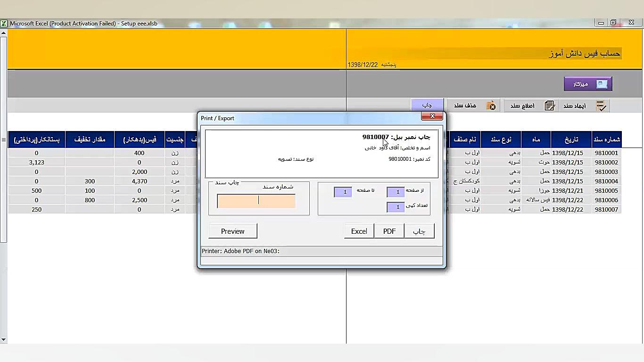The height and width of the screenshot is (362, 644).
Task: Select document number 9810004 in table
Action: (x=606, y=181)
